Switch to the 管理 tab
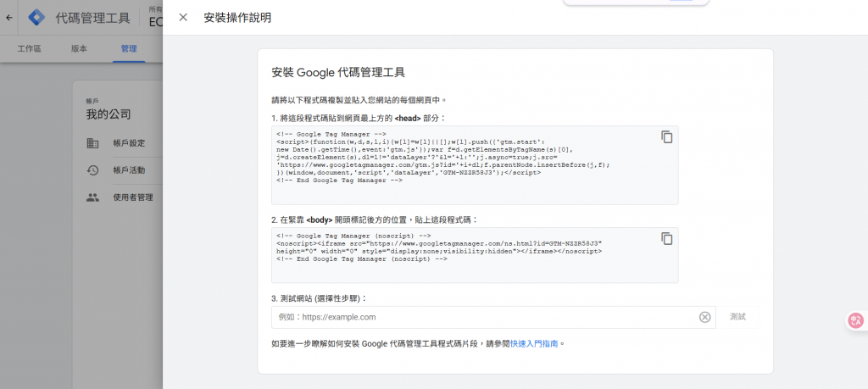Screen dimensions: 868x389 coord(129,48)
